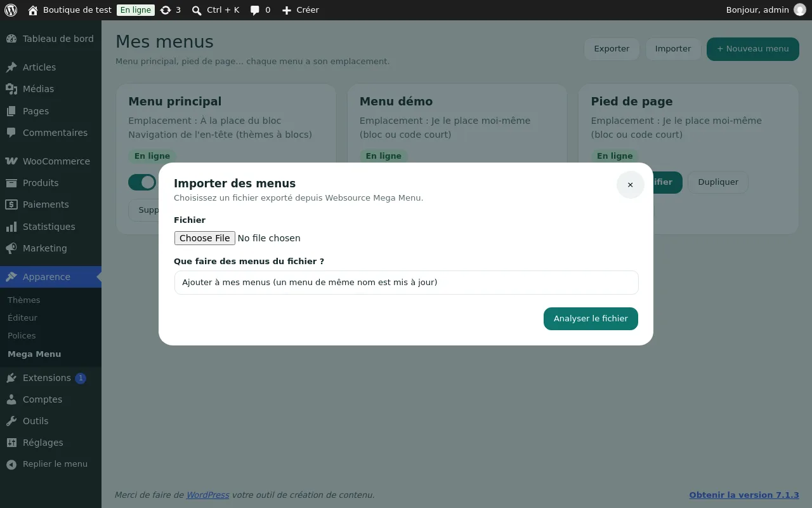This screenshot has width=812, height=508.
Task: Click the Mes menus page heading
Action: [165, 42]
